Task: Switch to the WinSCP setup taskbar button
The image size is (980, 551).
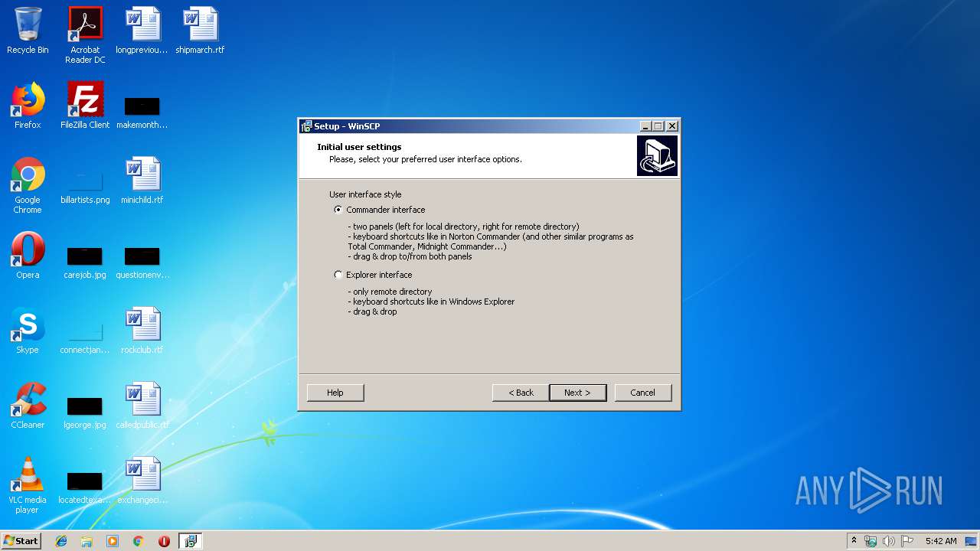Action: coord(190,541)
